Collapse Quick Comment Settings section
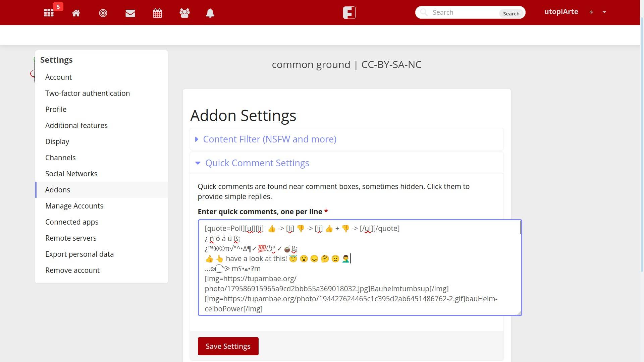Image resolution: width=644 pixels, height=362 pixels. coord(257,163)
